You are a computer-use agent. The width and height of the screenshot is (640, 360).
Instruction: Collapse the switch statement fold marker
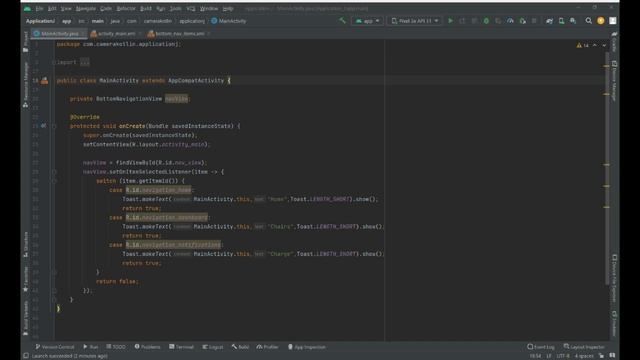click(54, 181)
